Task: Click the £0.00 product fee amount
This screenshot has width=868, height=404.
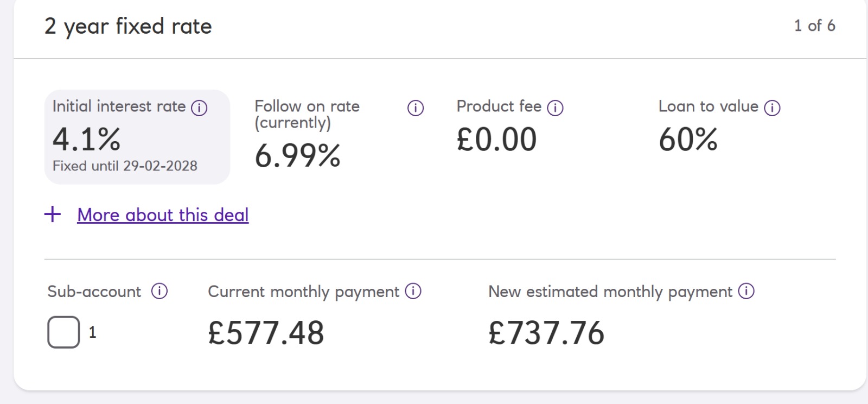Action: (x=496, y=139)
